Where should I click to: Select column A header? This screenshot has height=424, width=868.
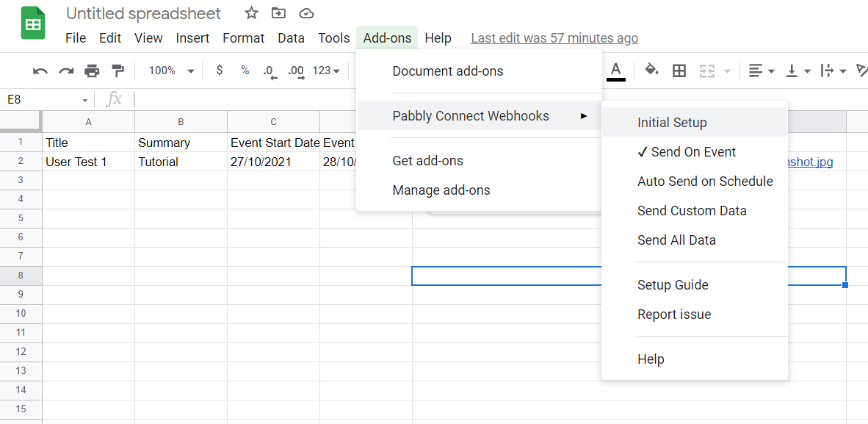(89, 121)
